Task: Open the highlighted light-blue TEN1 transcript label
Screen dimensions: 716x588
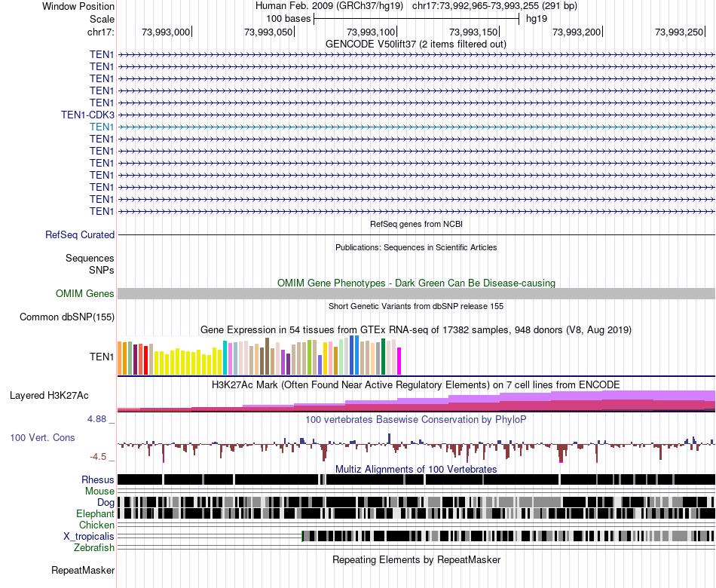Action: pos(102,127)
